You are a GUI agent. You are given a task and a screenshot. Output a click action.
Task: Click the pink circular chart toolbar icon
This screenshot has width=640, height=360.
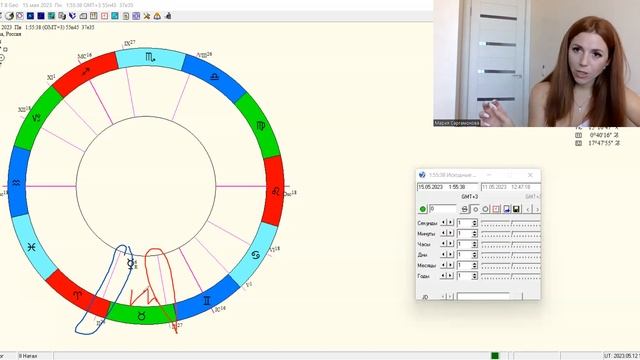click(20, 16)
